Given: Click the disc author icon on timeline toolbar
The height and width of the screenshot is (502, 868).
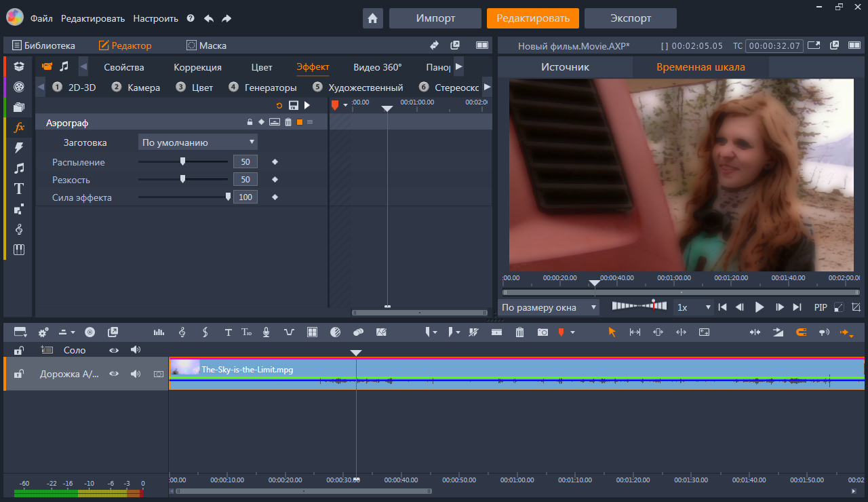Looking at the screenshot, I should 90,332.
